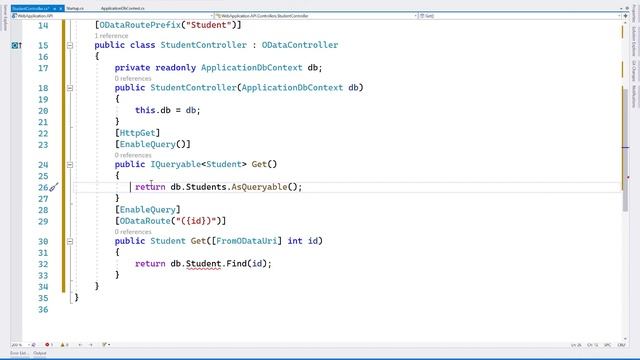Click "HttpGet" attribute on line 22
This screenshot has width=640, height=360.
point(138,133)
